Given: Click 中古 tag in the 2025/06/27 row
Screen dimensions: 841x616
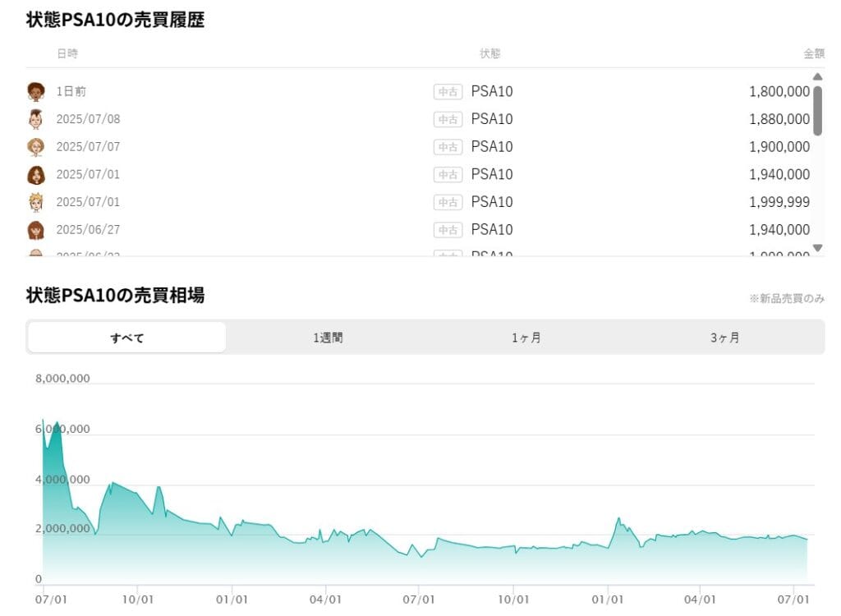Looking at the screenshot, I should pyautogui.click(x=448, y=230).
